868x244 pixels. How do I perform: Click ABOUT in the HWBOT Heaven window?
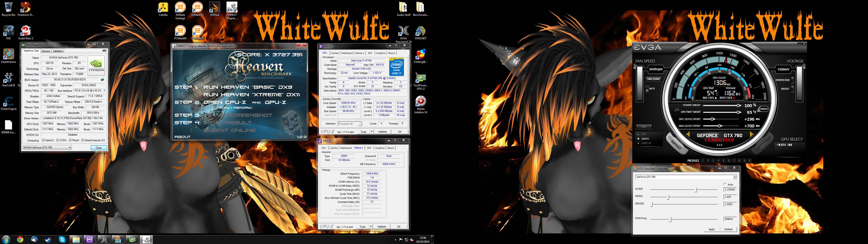[182, 137]
